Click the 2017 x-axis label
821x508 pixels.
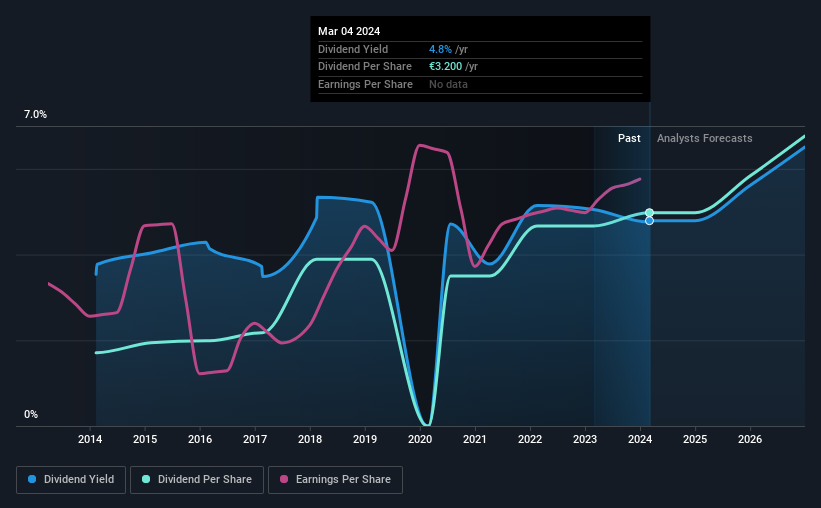click(255, 439)
